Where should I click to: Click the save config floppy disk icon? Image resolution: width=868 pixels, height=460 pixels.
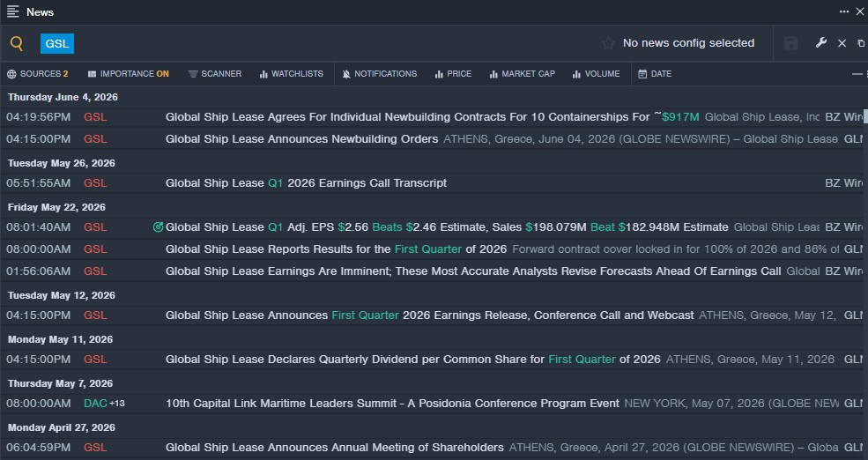click(791, 43)
